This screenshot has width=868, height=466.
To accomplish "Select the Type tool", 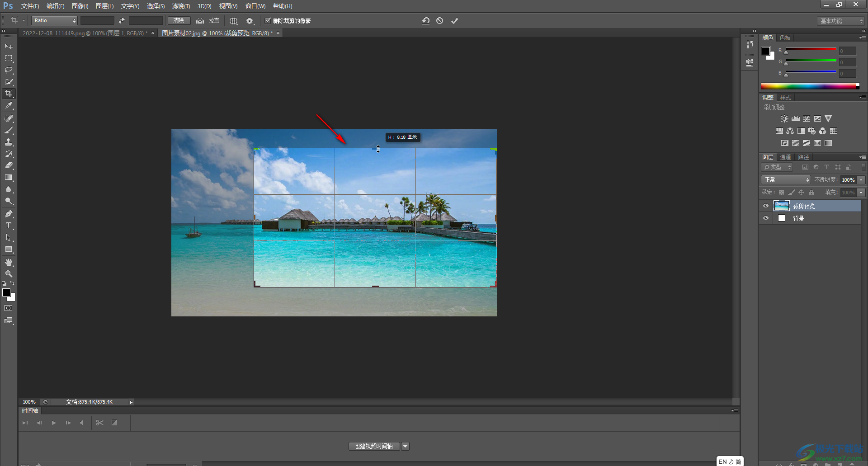I will (x=9, y=226).
